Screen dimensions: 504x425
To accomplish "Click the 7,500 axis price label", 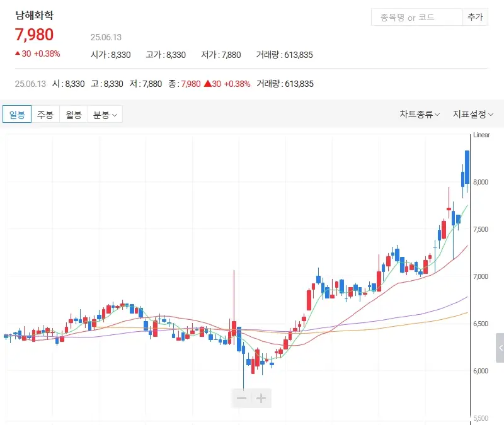I will 481,229.
